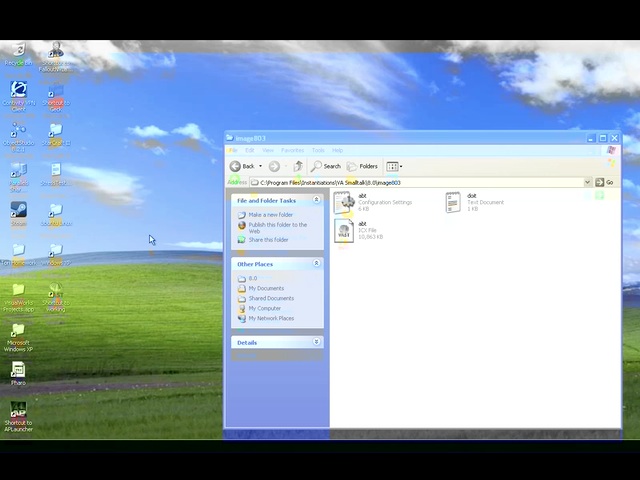Go to the 8.0 folder link
This screenshot has height=480, width=640.
point(253,278)
